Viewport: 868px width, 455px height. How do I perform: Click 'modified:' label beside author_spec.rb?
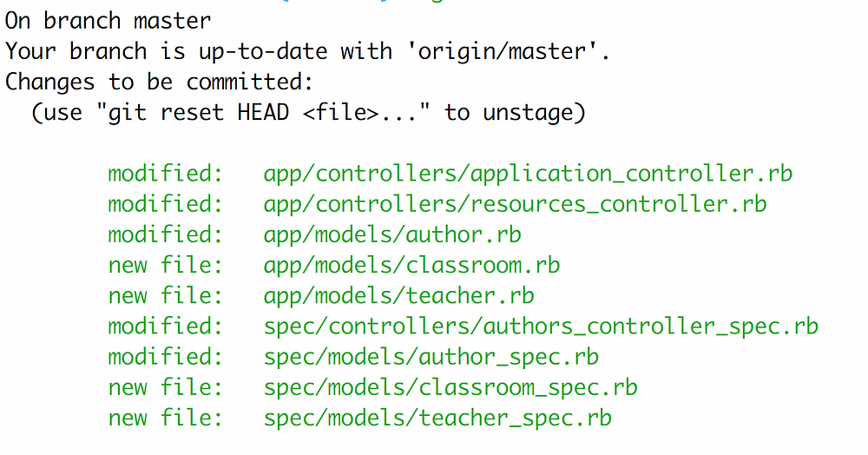[x=165, y=357]
